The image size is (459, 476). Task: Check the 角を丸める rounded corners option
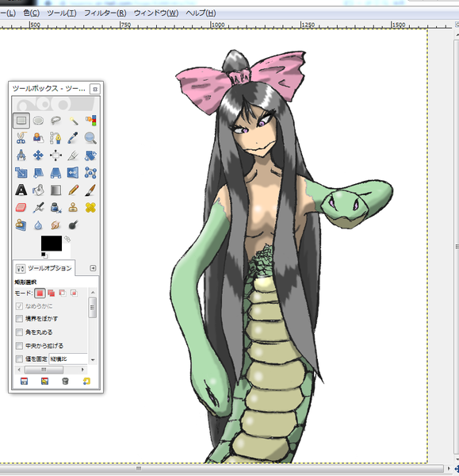click(x=19, y=332)
